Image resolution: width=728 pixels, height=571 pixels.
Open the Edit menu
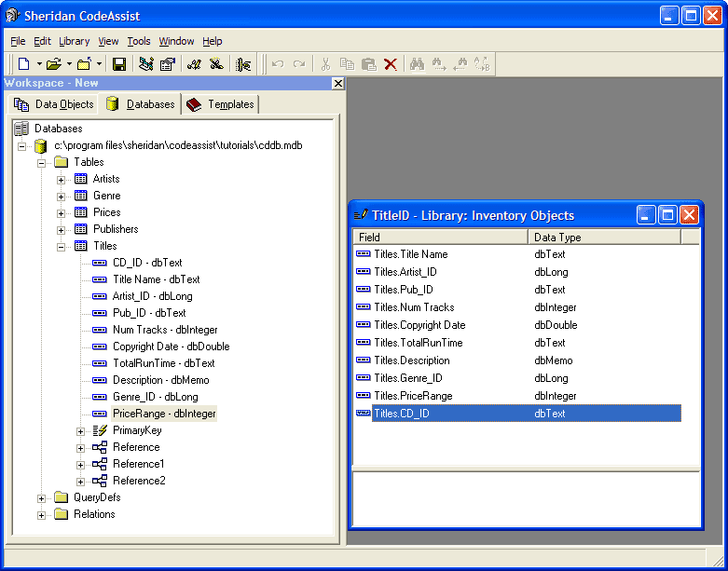(42, 41)
